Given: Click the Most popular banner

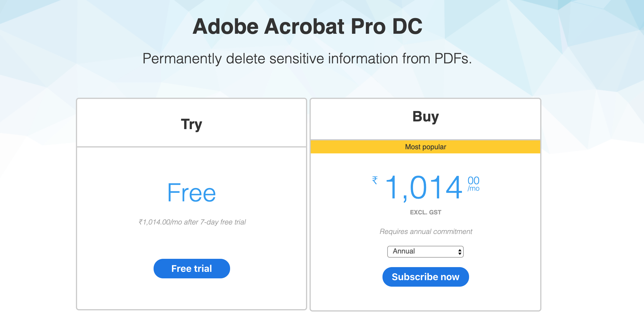Looking at the screenshot, I should tap(425, 147).
